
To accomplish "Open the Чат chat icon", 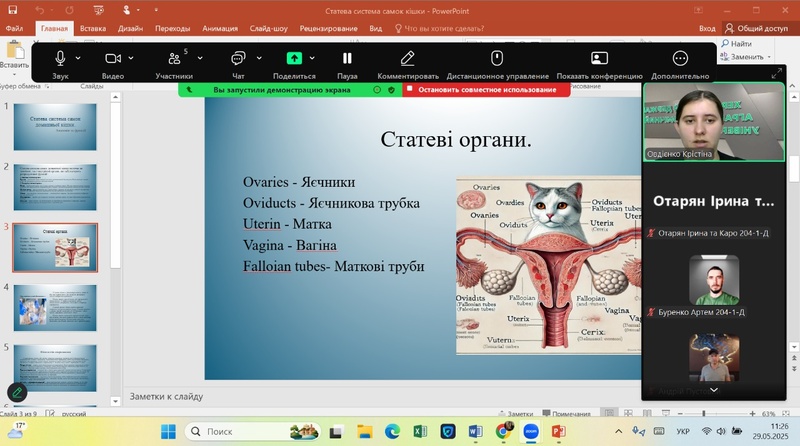I will pos(238,59).
